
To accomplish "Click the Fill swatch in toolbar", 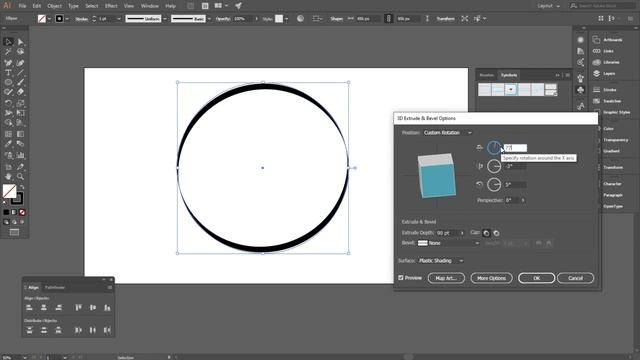I will [9, 191].
